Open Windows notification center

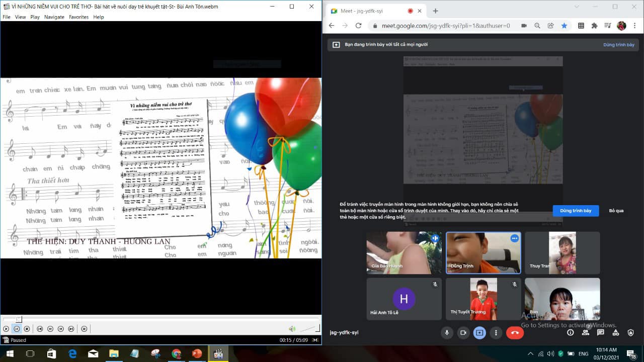click(x=631, y=354)
